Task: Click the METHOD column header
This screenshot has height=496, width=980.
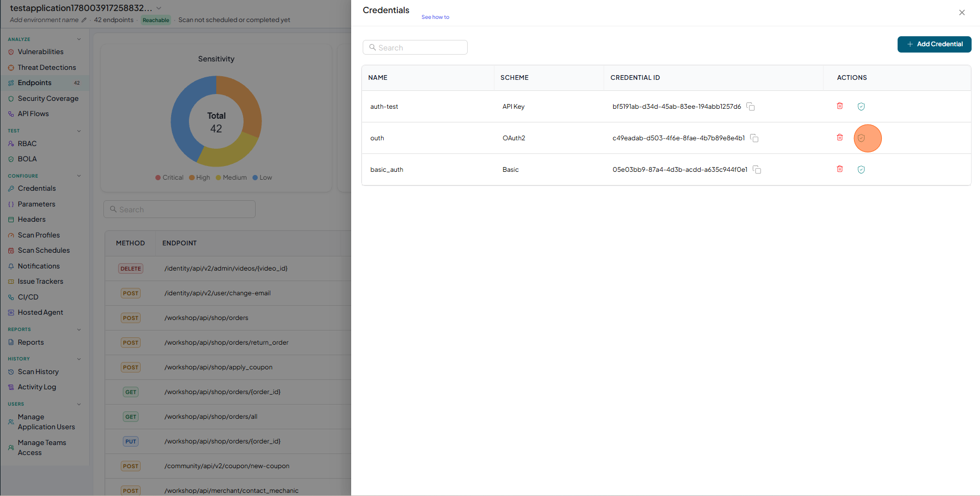Action: pos(130,243)
